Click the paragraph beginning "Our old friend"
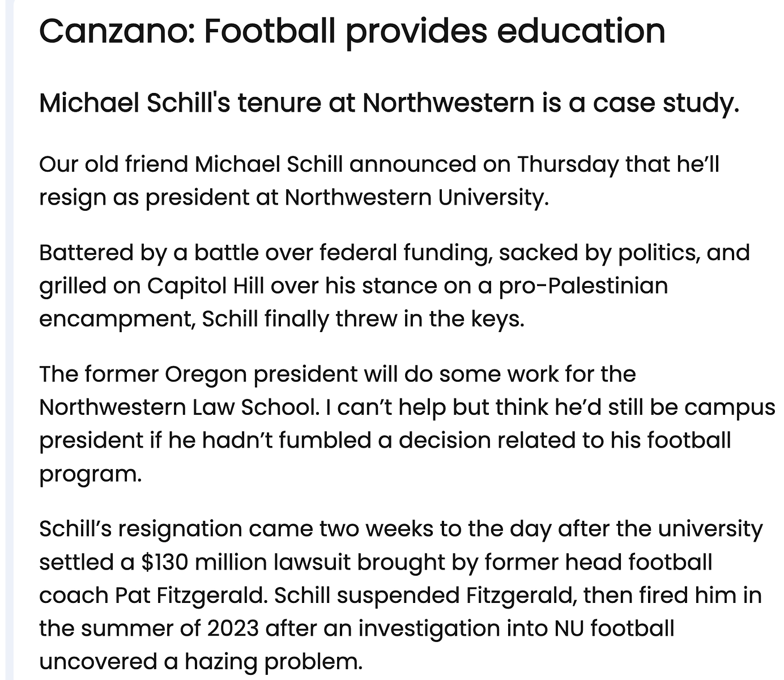This screenshot has height=680, width=784. tap(378, 181)
